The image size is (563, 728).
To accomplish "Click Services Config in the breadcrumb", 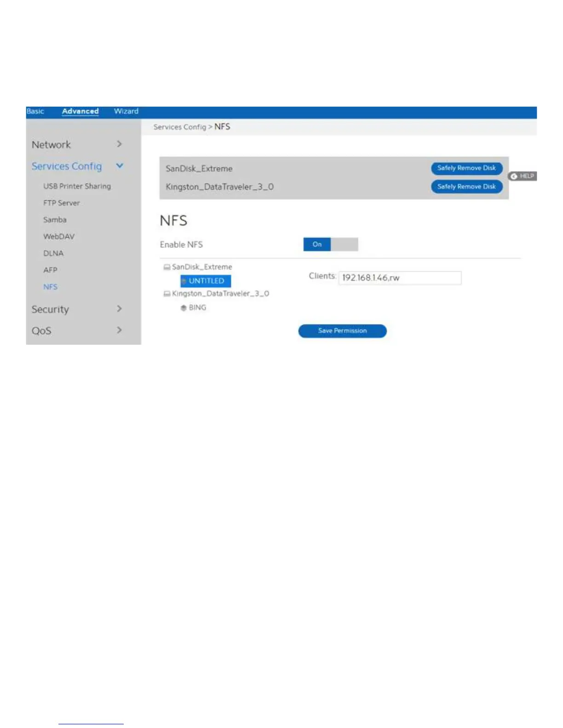I will point(179,127).
